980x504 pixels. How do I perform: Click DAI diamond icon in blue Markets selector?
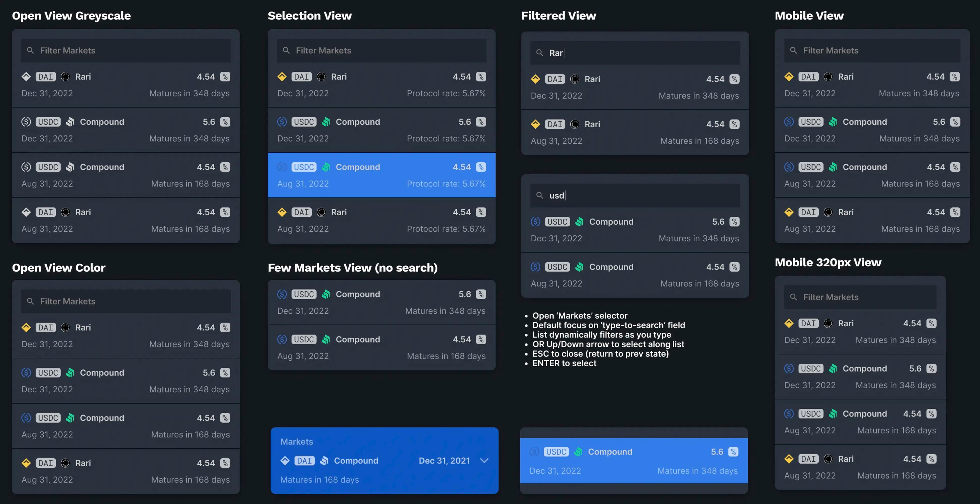(x=285, y=461)
